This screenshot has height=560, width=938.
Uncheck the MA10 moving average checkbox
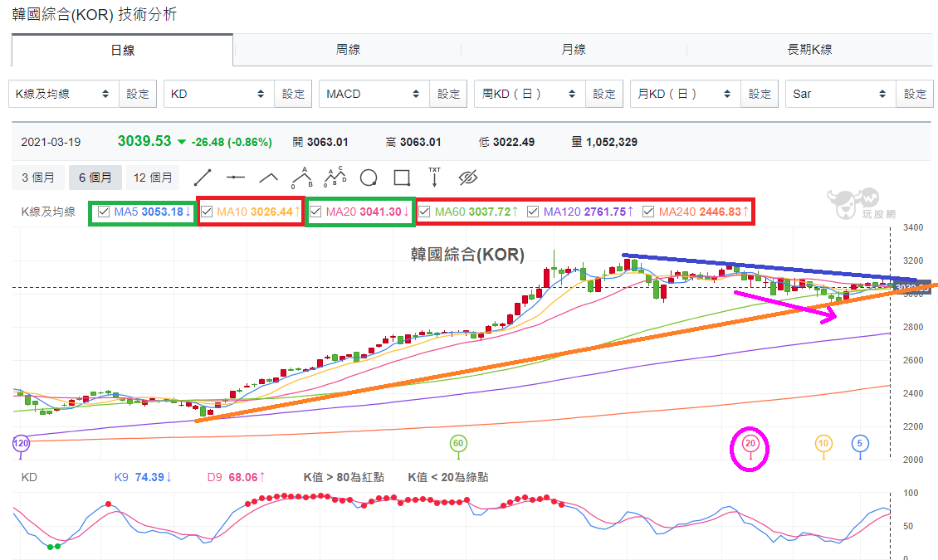(207, 212)
